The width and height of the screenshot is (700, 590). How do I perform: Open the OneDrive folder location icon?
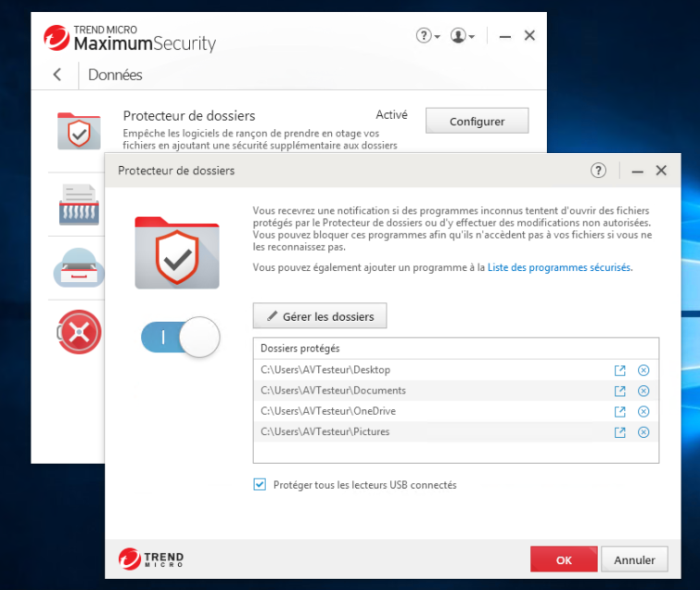pos(619,411)
